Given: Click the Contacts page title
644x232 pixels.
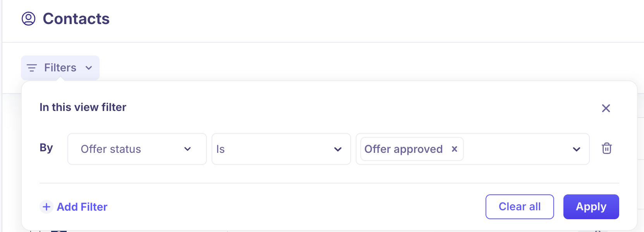Looking at the screenshot, I should [76, 19].
